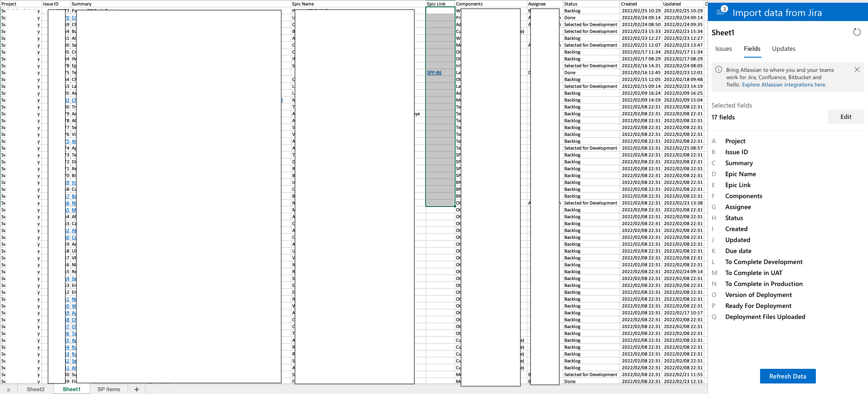Open the SP items worksheet tab
868x394 pixels.
point(108,389)
